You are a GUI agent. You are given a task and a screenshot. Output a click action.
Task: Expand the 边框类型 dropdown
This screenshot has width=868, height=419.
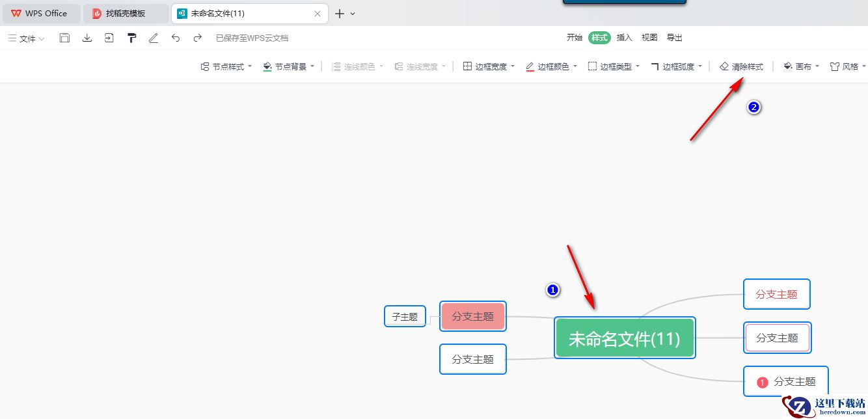click(x=614, y=66)
